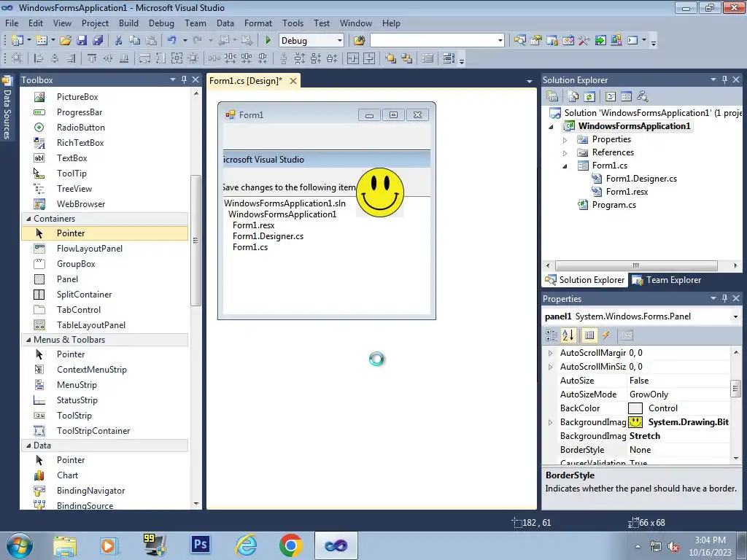The width and height of the screenshot is (747, 560).
Task: Open the Build menu
Action: pos(128,23)
